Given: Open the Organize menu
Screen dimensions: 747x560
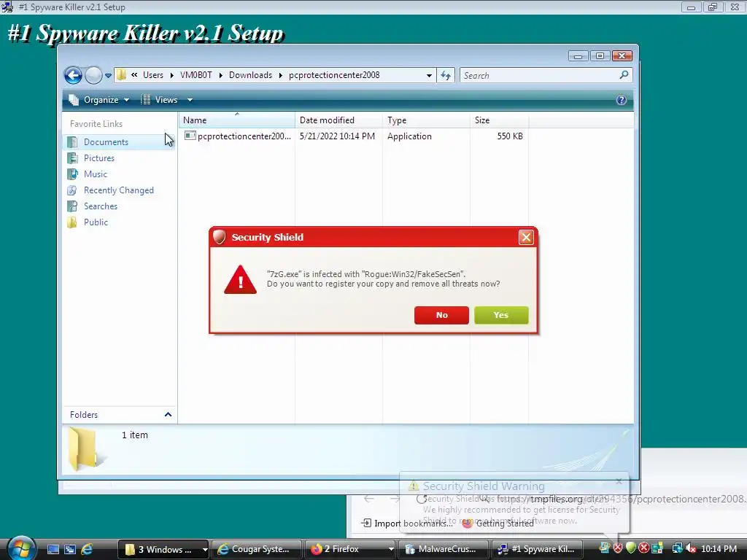Looking at the screenshot, I should [99, 99].
